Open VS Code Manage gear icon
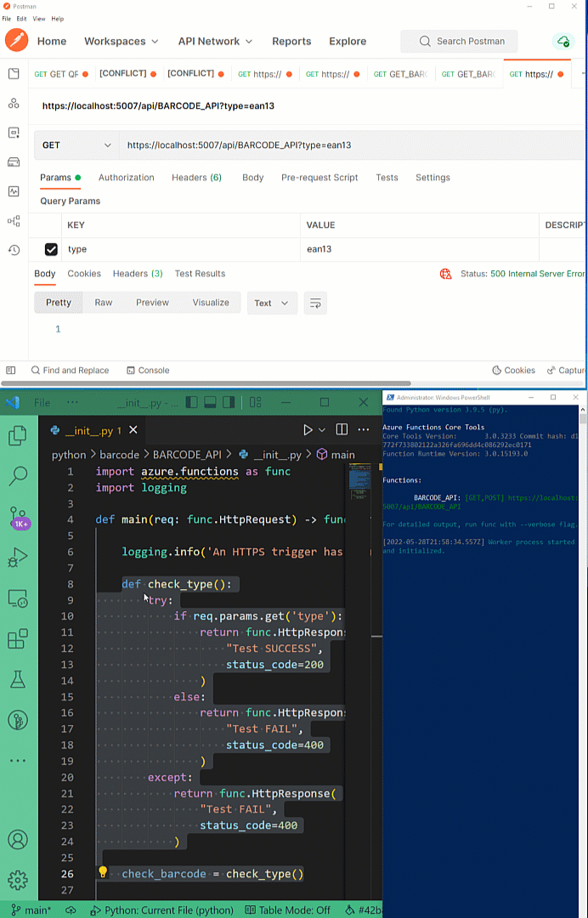Viewport: 588px width, 918px height. pos(18,880)
